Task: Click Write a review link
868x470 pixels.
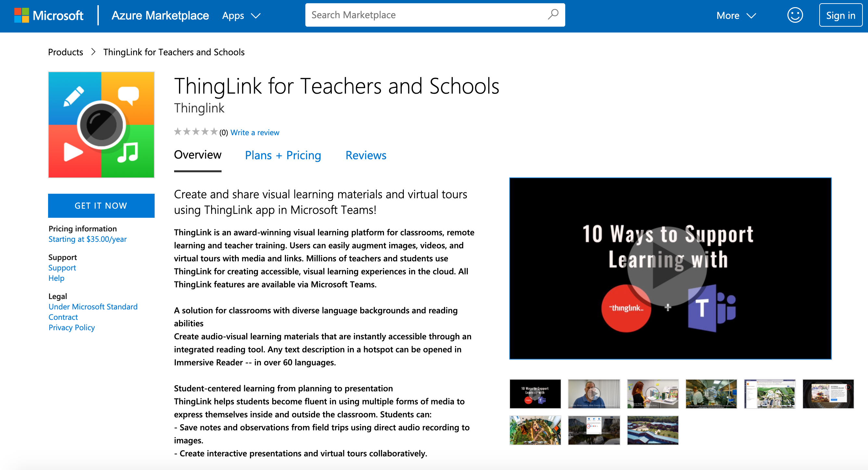Action: [255, 133]
